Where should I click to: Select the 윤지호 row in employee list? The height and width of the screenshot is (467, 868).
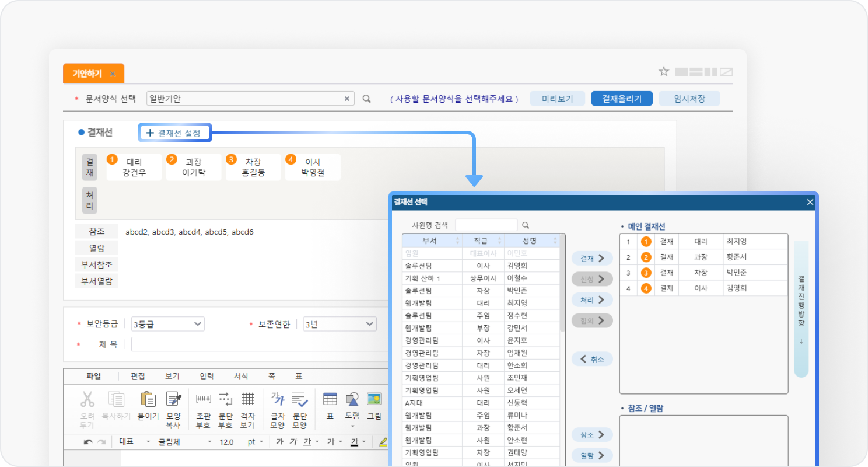tap(481, 340)
